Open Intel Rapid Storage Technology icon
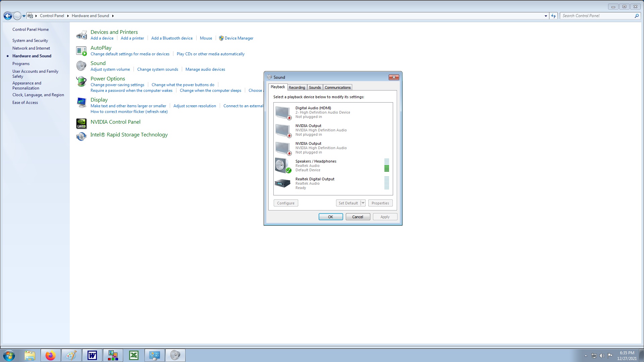The image size is (644, 362). tap(82, 136)
